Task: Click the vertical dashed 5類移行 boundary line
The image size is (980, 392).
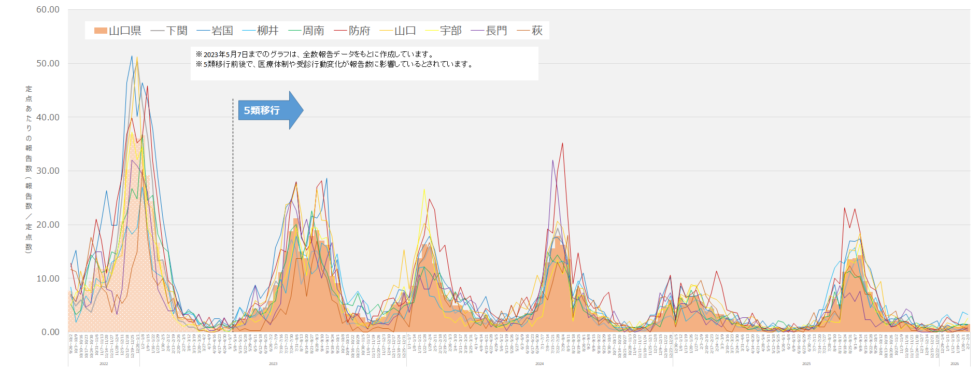Action: (x=233, y=207)
